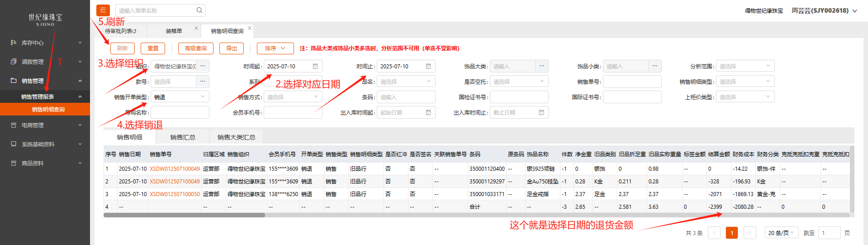Viewport: 868px width, 245px height.
Task: Expand 库存中心 in the sidebar
Action: pos(45,43)
